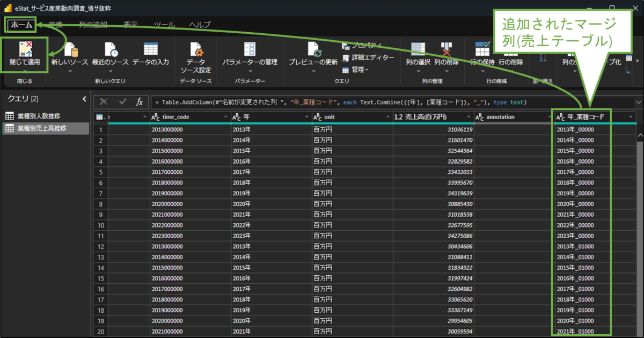Click the ABC type icon on 年 column

pyautogui.click(x=237, y=116)
